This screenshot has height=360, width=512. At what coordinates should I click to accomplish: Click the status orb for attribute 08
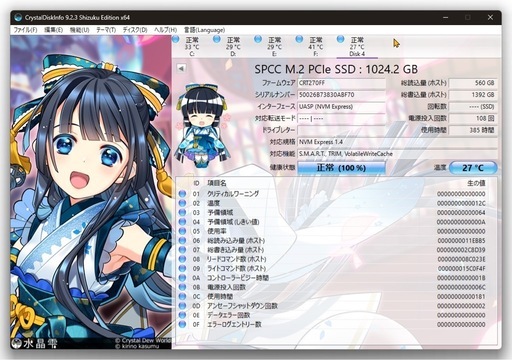pyautogui.click(x=182, y=259)
